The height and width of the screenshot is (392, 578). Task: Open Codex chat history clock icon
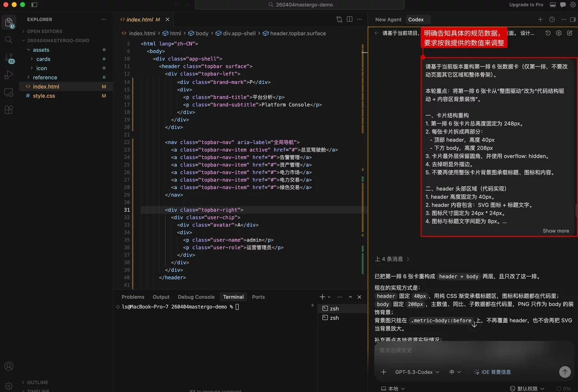[552, 19]
